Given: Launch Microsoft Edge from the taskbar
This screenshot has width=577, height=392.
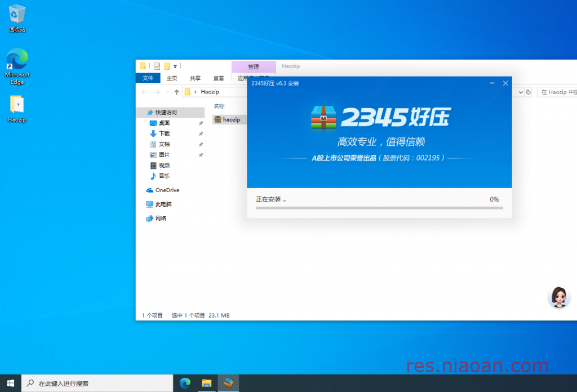Looking at the screenshot, I should coord(185,383).
